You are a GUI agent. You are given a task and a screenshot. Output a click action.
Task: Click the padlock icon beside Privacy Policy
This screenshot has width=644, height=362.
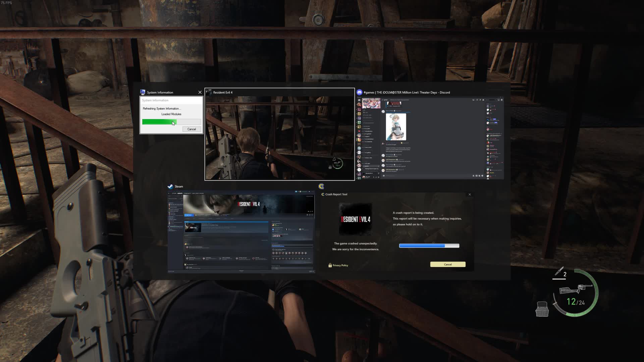[x=330, y=265]
